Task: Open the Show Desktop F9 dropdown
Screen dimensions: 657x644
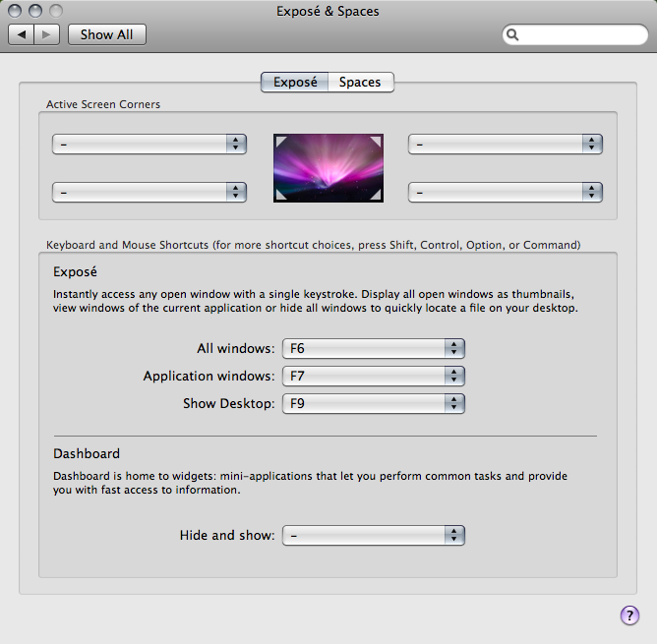Action: (x=374, y=403)
